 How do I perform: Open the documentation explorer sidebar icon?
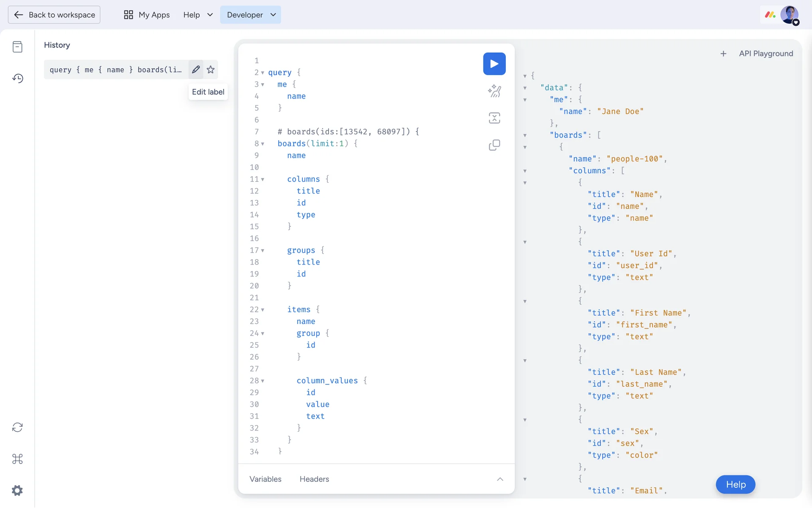pyautogui.click(x=17, y=47)
